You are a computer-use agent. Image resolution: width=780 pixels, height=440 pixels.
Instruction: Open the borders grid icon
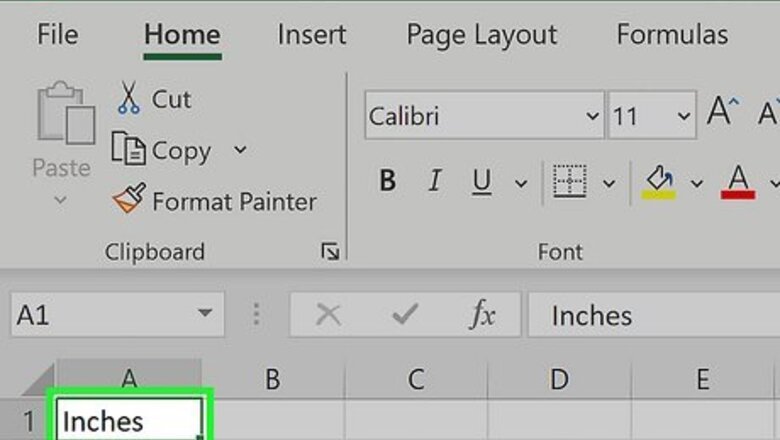tap(570, 182)
